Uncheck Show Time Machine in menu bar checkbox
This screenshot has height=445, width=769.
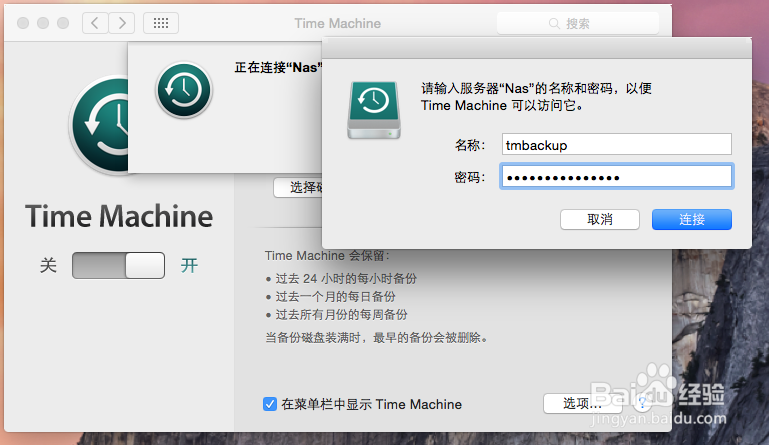(270, 404)
